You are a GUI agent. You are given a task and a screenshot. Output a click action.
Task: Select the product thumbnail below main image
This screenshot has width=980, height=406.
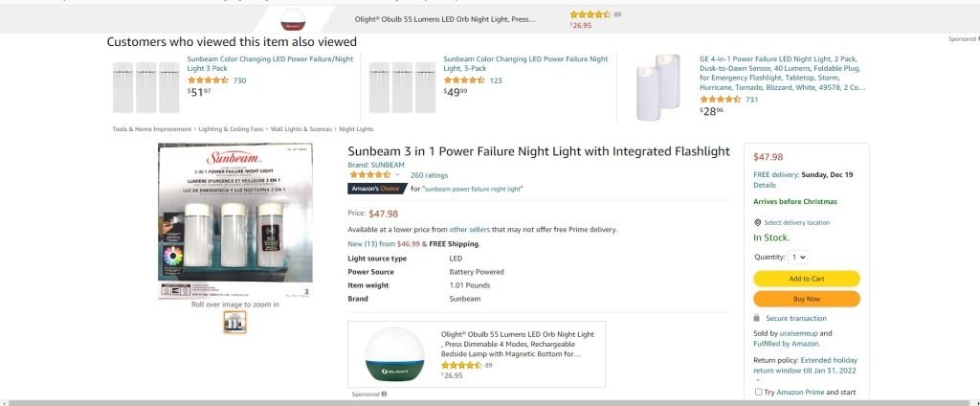[x=234, y=324]
